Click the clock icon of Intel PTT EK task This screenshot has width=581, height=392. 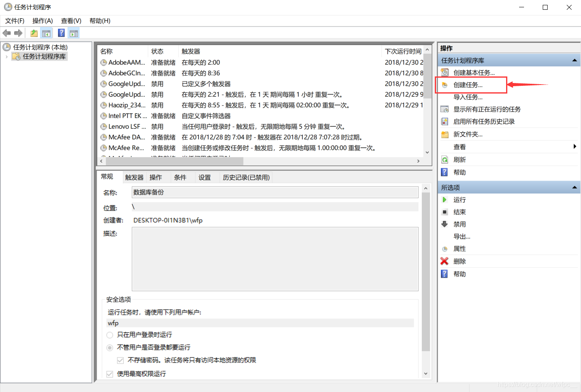(x=104, y=116)
